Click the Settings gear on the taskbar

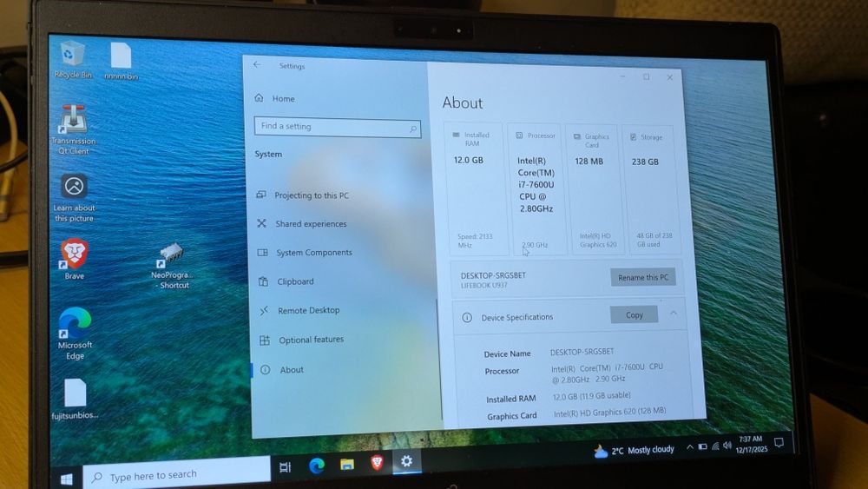tap(407, 460)
